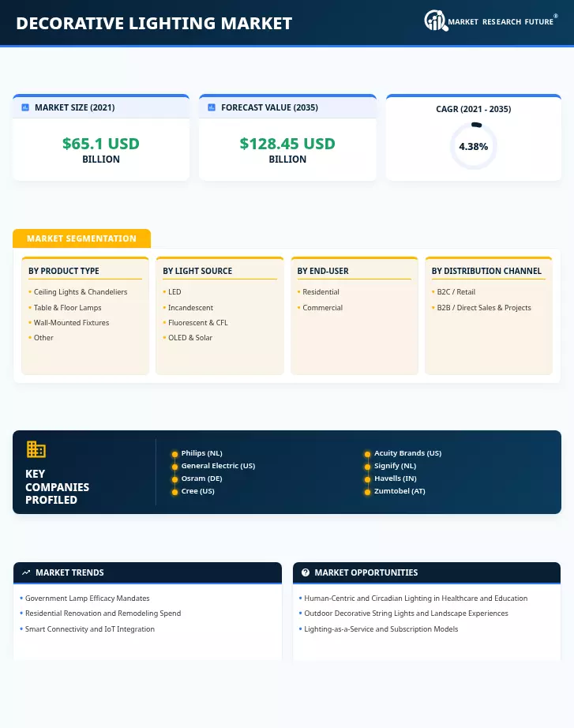Click the B2C / Retail item

pyautogui.click(x=456, y=292)
